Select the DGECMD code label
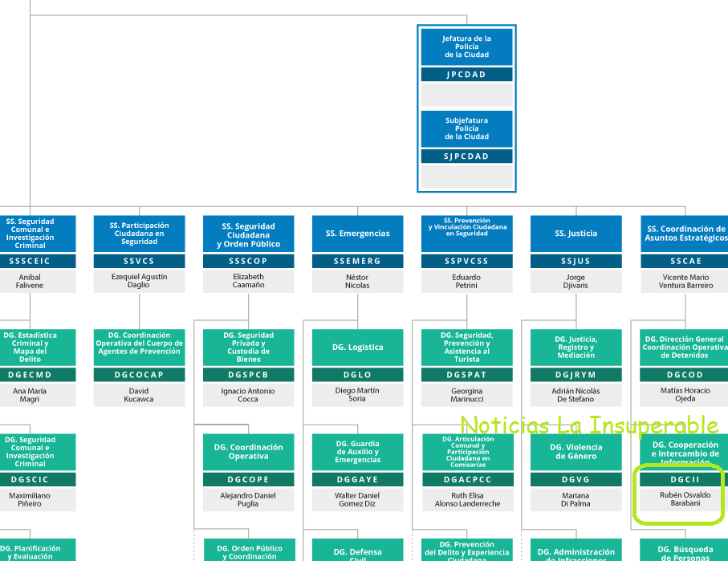728x561 pixels. pos(30,375)
